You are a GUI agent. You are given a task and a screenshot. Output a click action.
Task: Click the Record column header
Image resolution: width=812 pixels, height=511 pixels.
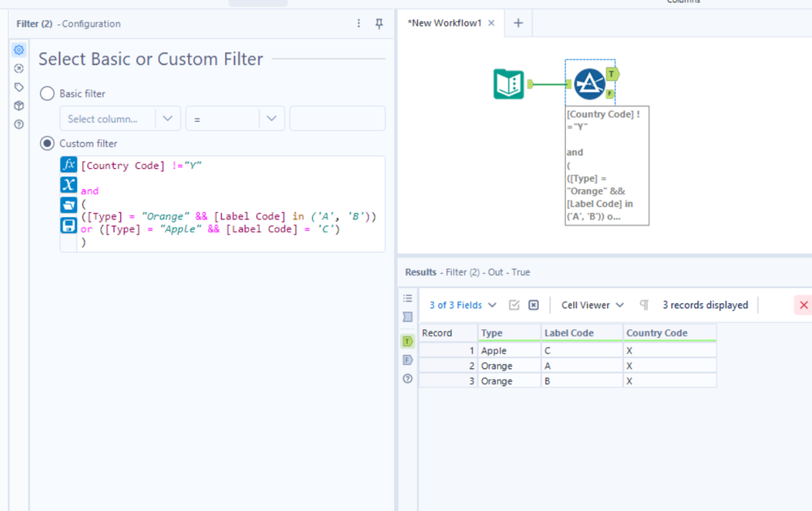pyautogui.click(x=448, y=333)
